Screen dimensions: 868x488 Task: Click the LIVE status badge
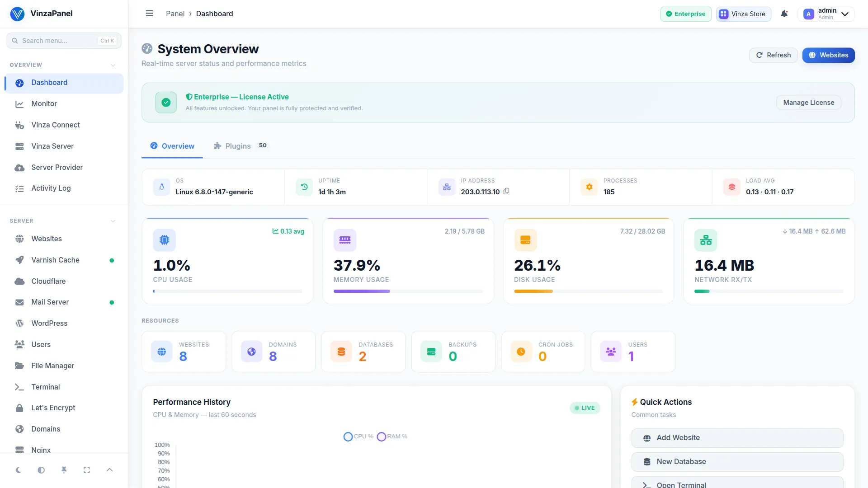point(585,408)
